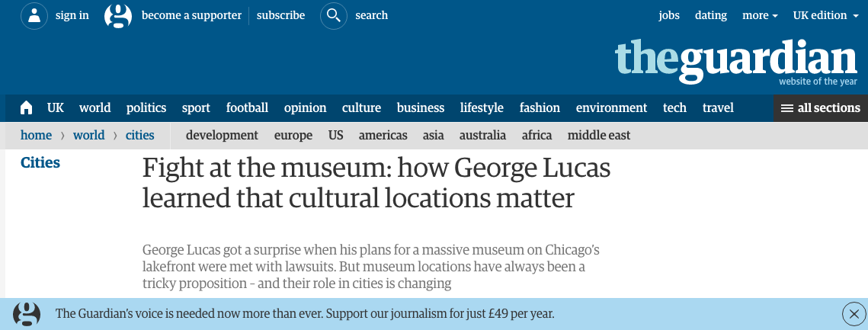Expand the more dropdown
Screen dimensions: 868x330
coord(760,15)
